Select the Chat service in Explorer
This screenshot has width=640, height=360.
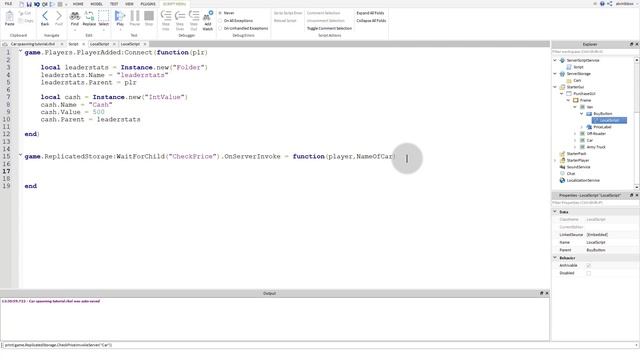tap(571, 173)
